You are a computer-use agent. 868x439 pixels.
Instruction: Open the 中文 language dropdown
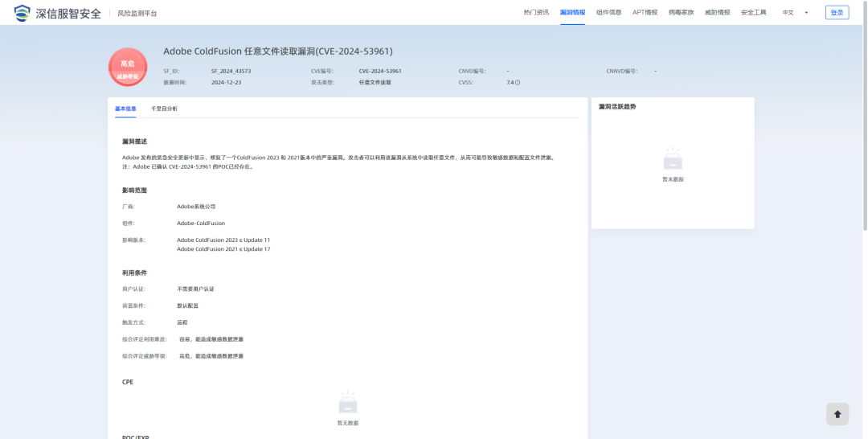click(795, 13)
